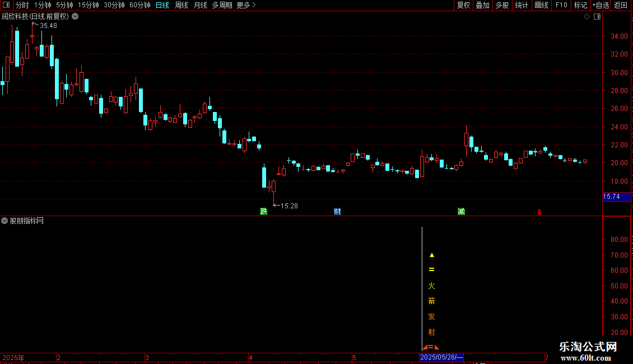Select the 1分钟 period tab

[43, 5]
